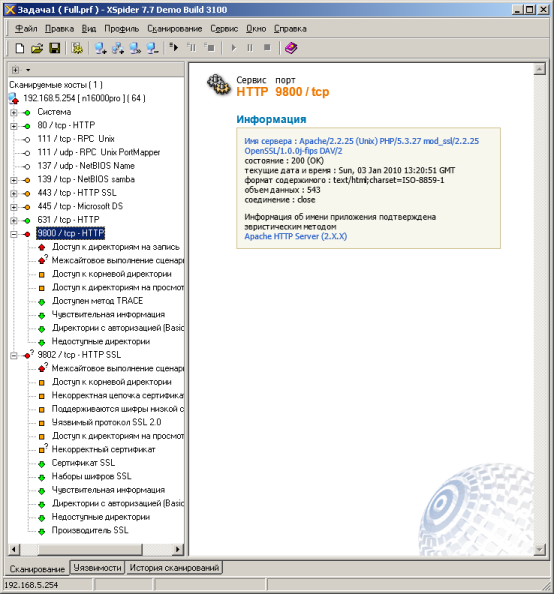Image resolution: width=554 pixels, height=594 pixels.
Task: Expand the 631 / tcp - HTTP node
Action: pos(14,220)
